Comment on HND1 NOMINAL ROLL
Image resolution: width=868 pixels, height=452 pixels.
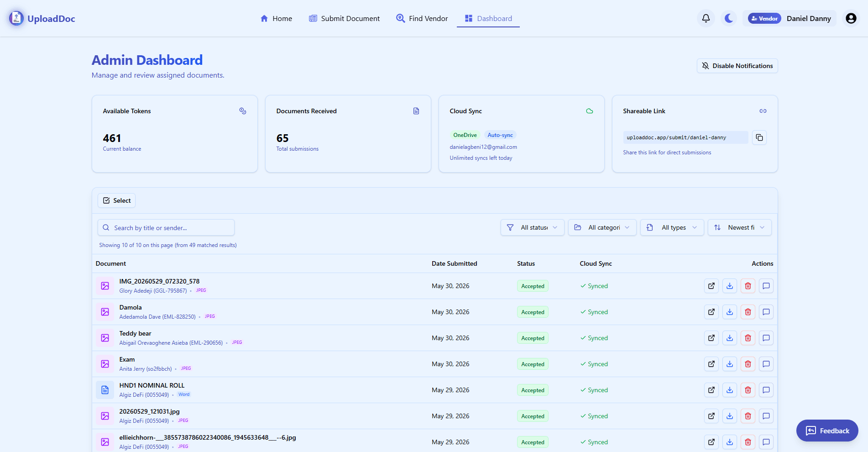[766, 390]
